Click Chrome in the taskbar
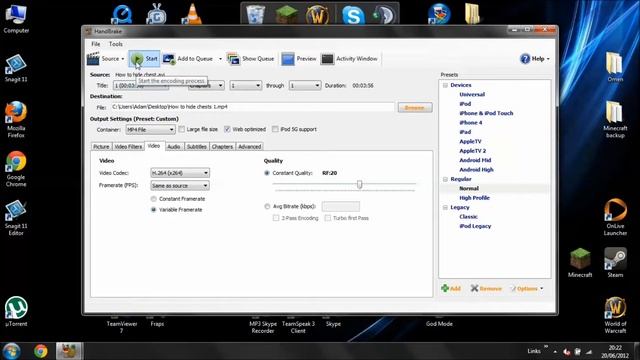 tap(40, 351)
